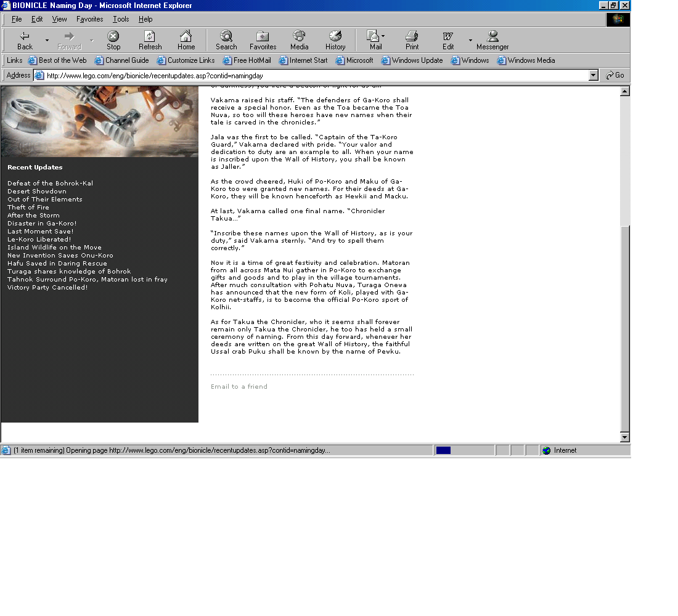Viewport: 678px width, 616px height.
Task: Open the Windows links bar shortcut
Action: [470, 60]
